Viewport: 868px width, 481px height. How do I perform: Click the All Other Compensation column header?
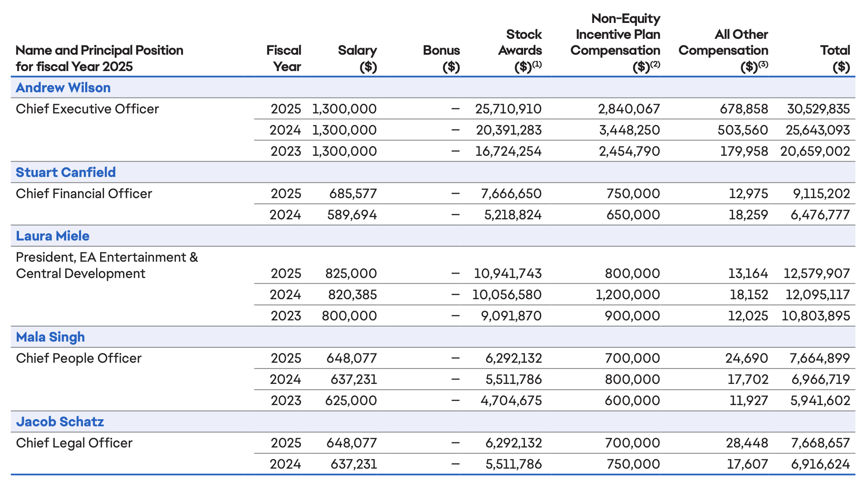pyautogui.click(x=724, y=50)
